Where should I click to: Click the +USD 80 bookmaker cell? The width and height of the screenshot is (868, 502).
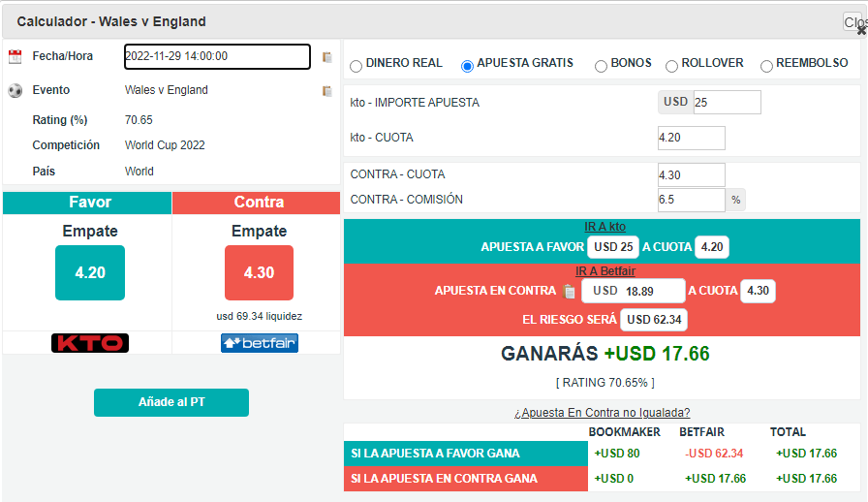(617, 454)
